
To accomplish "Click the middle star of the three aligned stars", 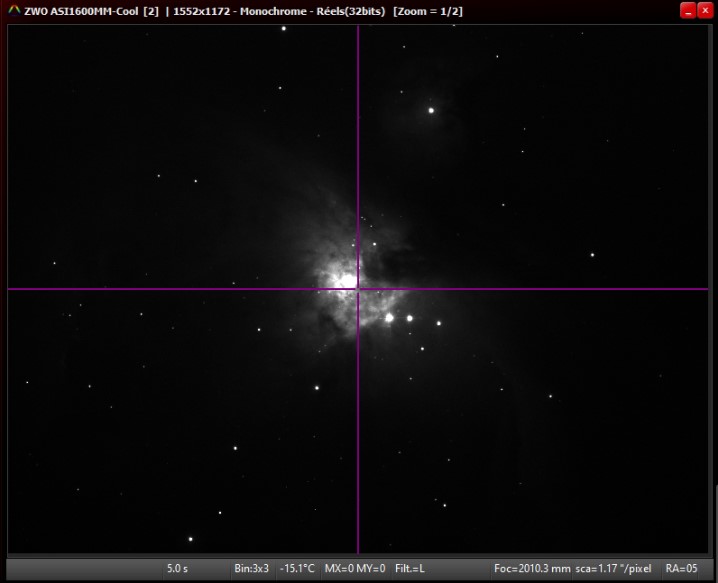I will [x=410, y=318].
